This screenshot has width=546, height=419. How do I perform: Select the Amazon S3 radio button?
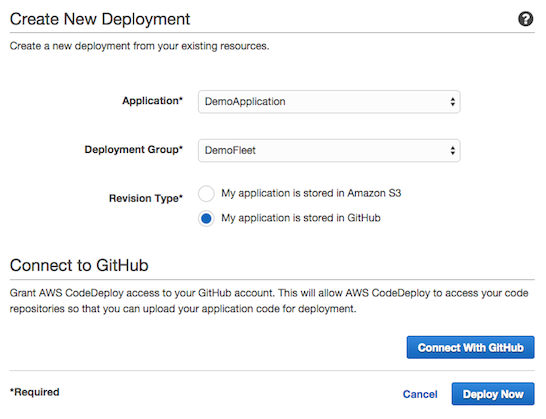click(206, 194)
